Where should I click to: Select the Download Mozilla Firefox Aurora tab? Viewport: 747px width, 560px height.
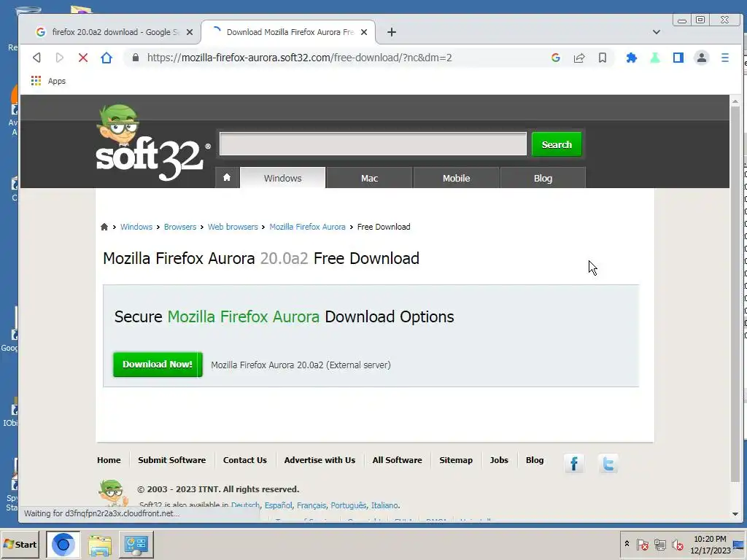tap(289, 32)
